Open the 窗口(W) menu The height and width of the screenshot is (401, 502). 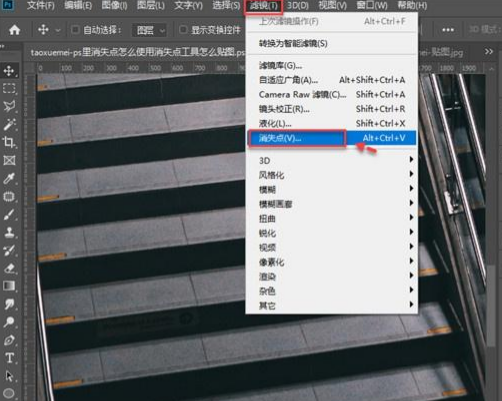point(372,5)
